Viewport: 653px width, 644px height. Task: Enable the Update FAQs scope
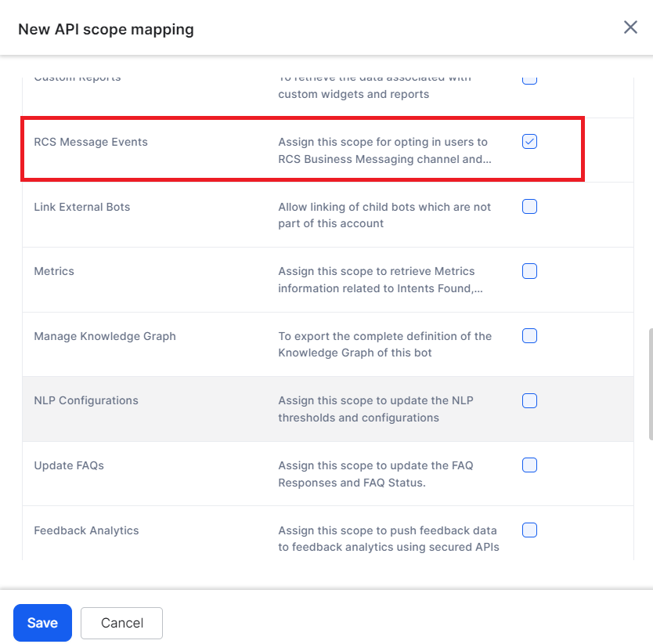pyautogui.click(x=529, y=465)
